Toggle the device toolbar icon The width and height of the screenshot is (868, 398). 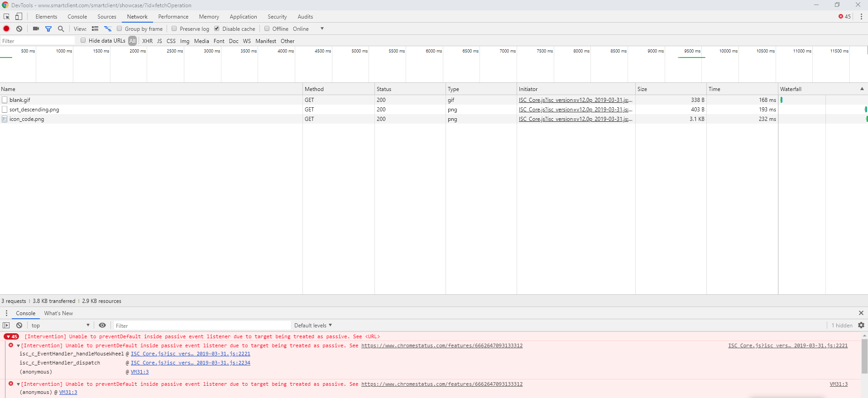pyautogui.click(x=19, y=17)
